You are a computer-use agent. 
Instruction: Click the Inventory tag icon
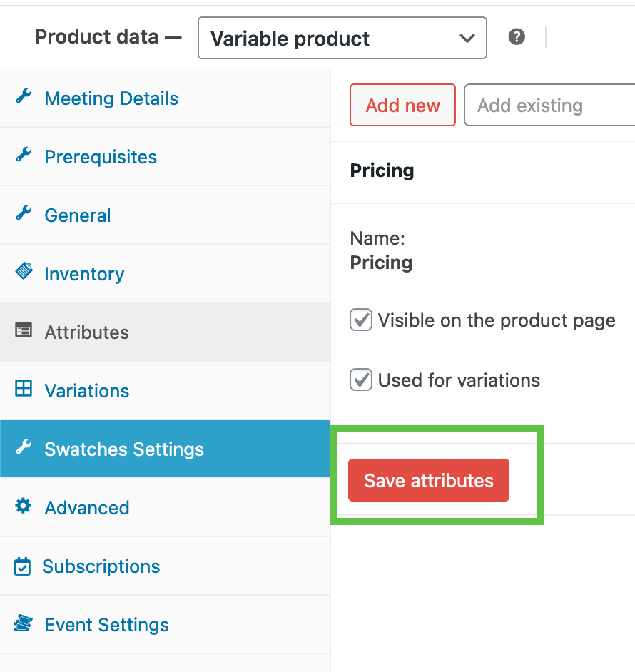[x=24, y=273]
